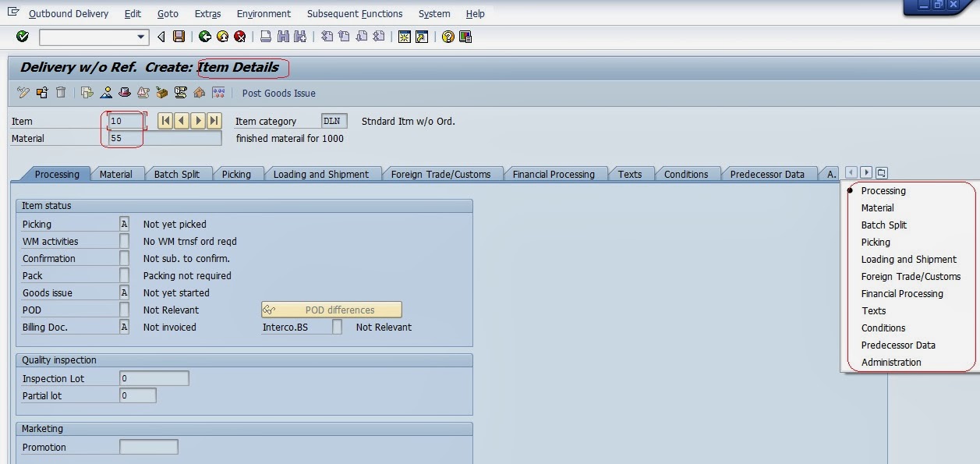Click the tab list selector button
Image resolution: width=980 pixels, height=464 pixels.
click(882, 172)
